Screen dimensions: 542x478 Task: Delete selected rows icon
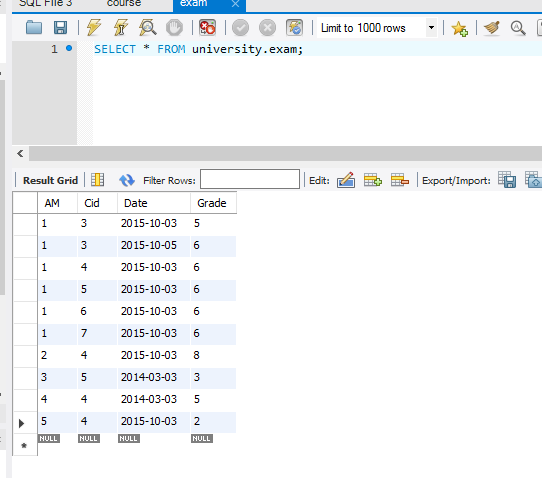(400, 180)
